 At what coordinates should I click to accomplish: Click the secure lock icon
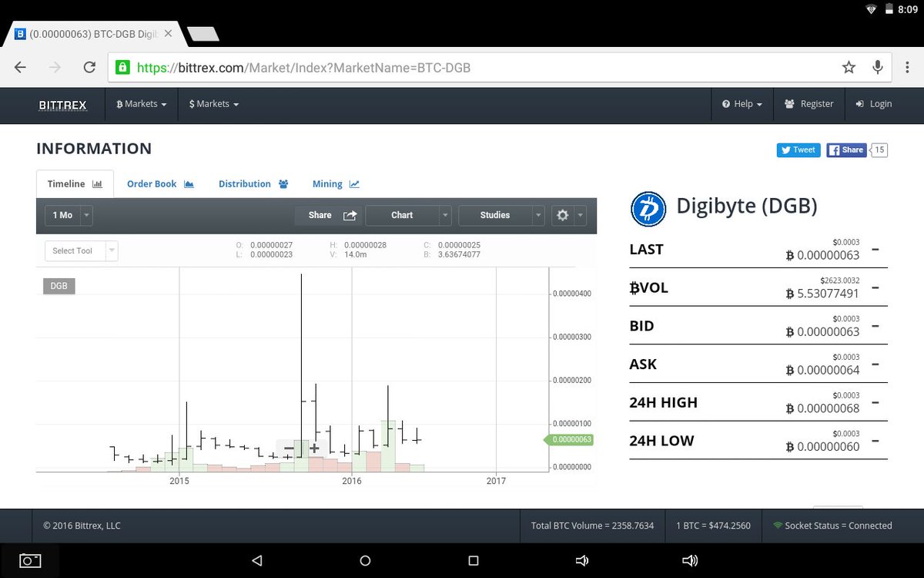coord(122,67)
